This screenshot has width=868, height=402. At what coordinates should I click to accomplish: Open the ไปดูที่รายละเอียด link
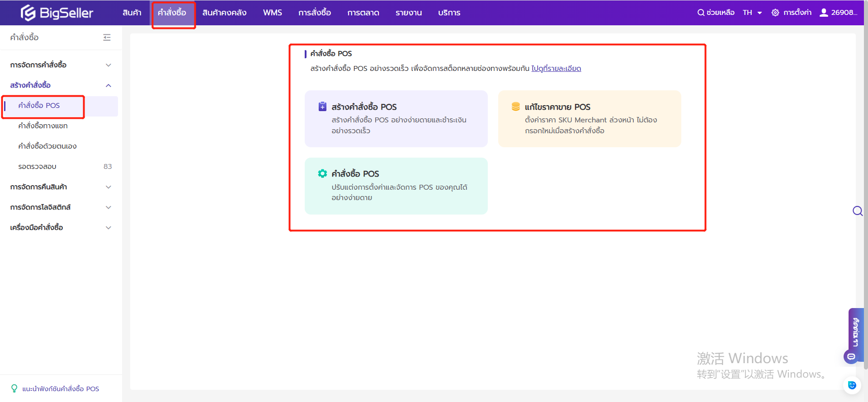coord(556,69)
